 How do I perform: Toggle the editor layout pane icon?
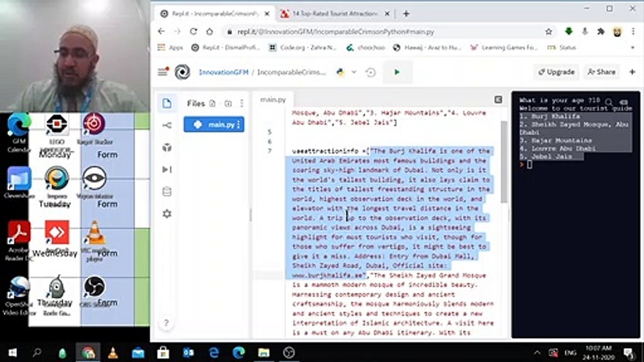pyautogui.click(x=498, y=100)
